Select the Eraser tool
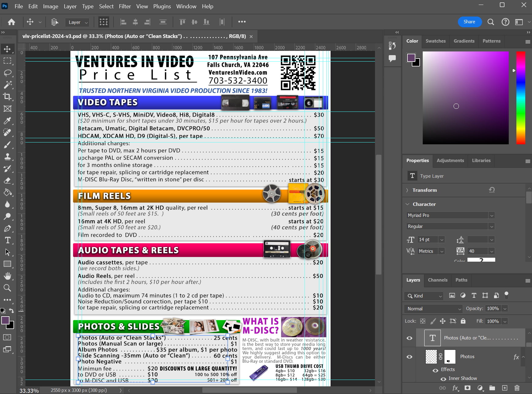This screenshot has width=532, height=394. 7,180
